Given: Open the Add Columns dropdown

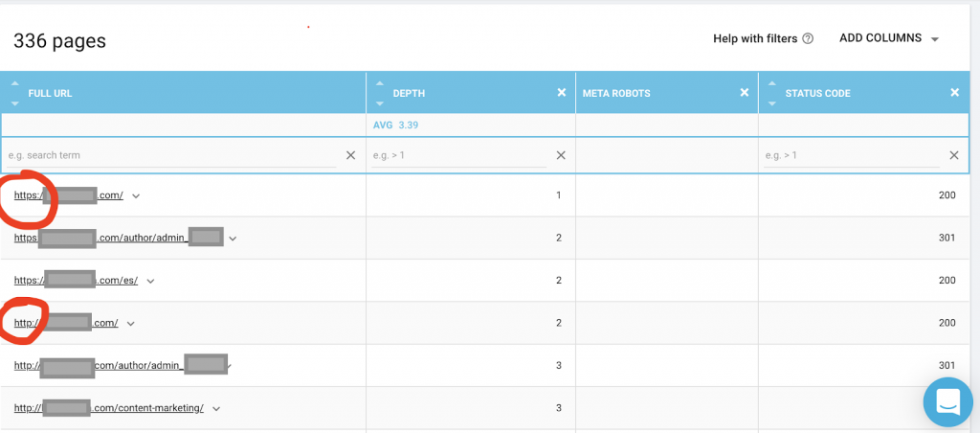Looking at the screenshot, I should click(889, 39).
